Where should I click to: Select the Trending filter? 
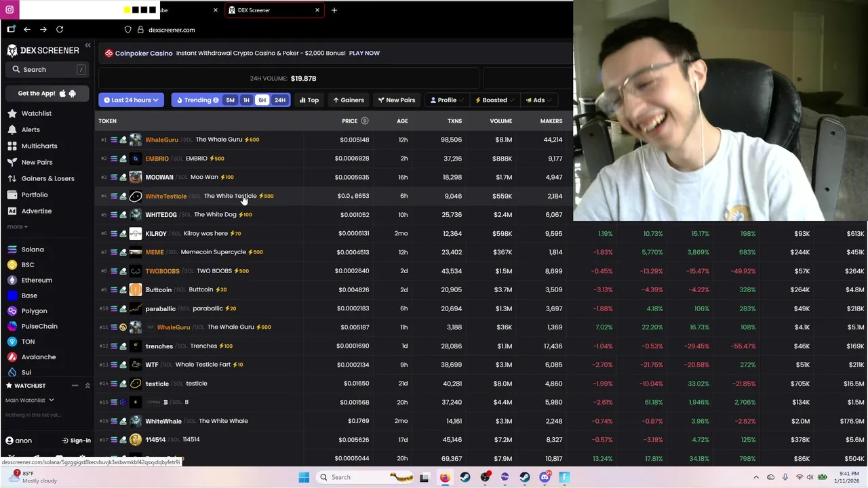point(197,100)
